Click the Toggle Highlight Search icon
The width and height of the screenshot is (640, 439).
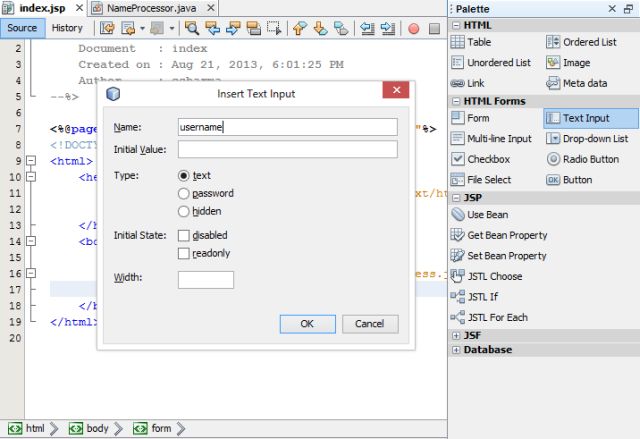pos(253,28)
